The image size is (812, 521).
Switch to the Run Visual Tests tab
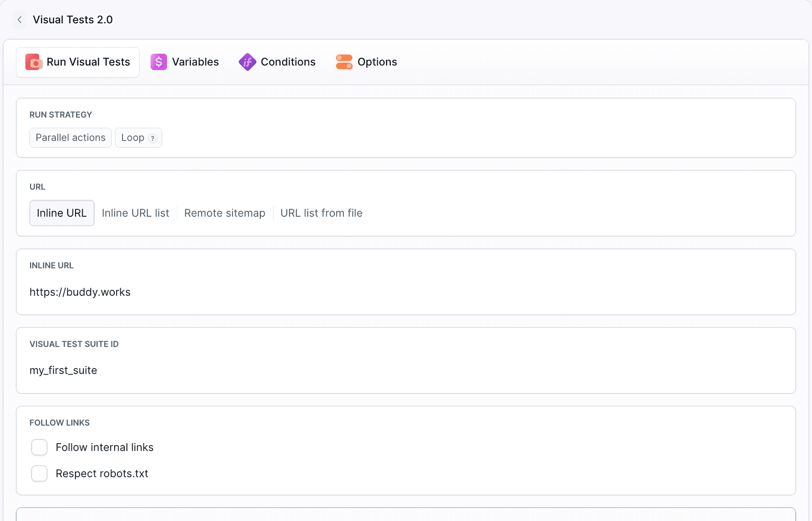(78, 62)
